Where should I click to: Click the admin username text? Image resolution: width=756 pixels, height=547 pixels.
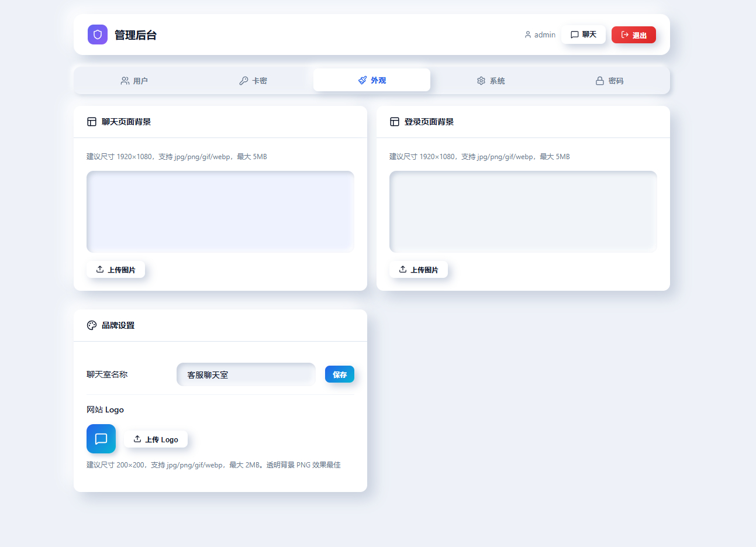[545, 35]
